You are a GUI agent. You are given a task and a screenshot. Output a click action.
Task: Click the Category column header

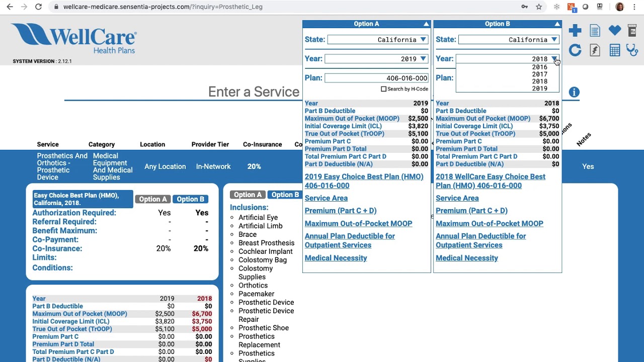tap(102, 144)
